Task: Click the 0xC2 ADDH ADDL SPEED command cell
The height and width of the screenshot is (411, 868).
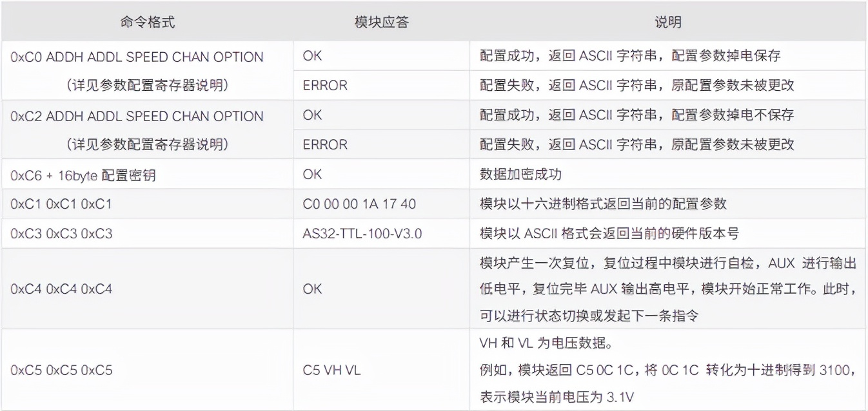Action: (x=137, y=116)
